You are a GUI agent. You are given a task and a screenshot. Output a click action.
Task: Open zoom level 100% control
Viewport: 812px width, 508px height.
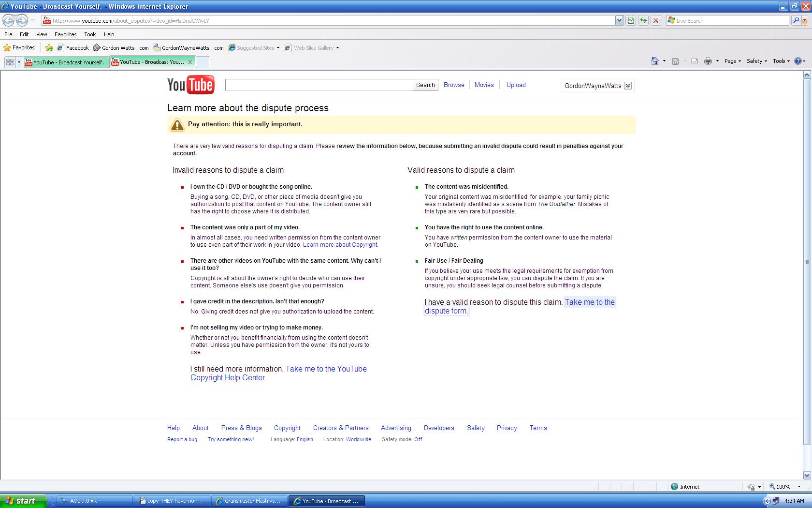point(785,487)
